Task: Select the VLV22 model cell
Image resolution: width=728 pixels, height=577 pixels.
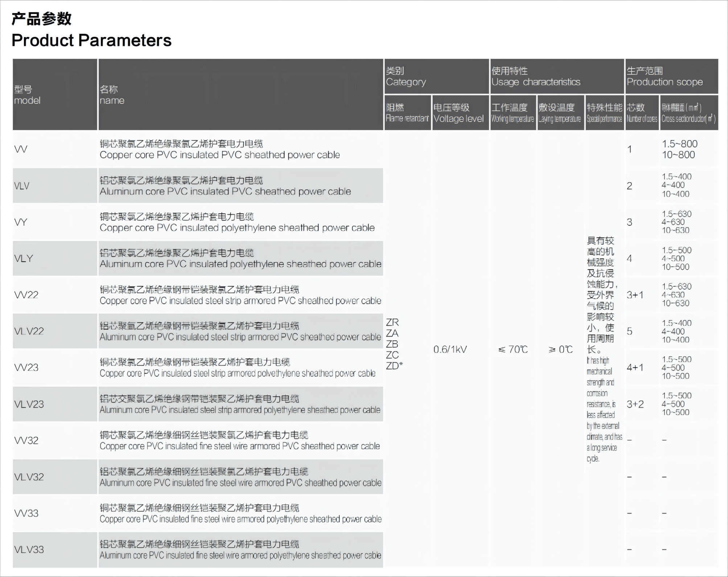Action: click(x=55, y=331)
